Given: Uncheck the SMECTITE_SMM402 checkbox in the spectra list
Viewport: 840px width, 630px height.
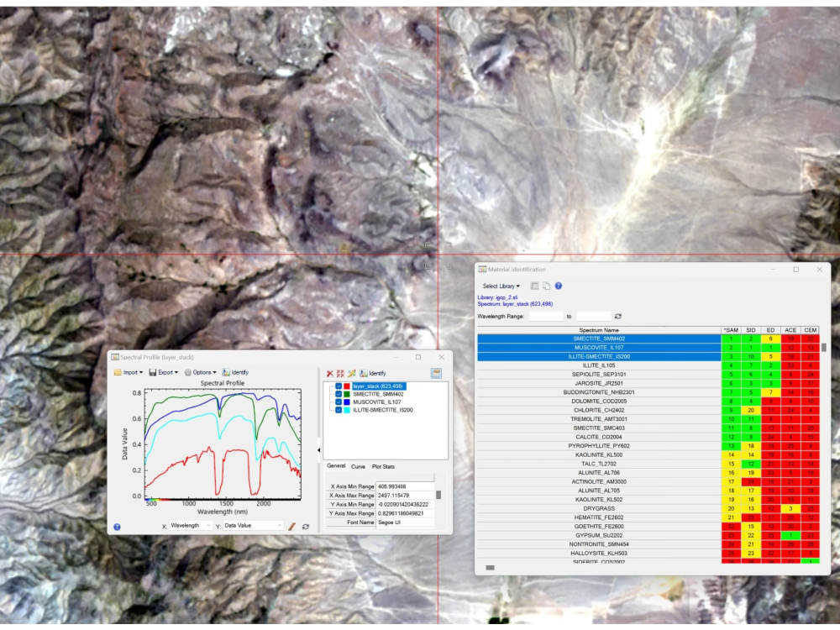Looking at the screenshot, I should point(339,394).
